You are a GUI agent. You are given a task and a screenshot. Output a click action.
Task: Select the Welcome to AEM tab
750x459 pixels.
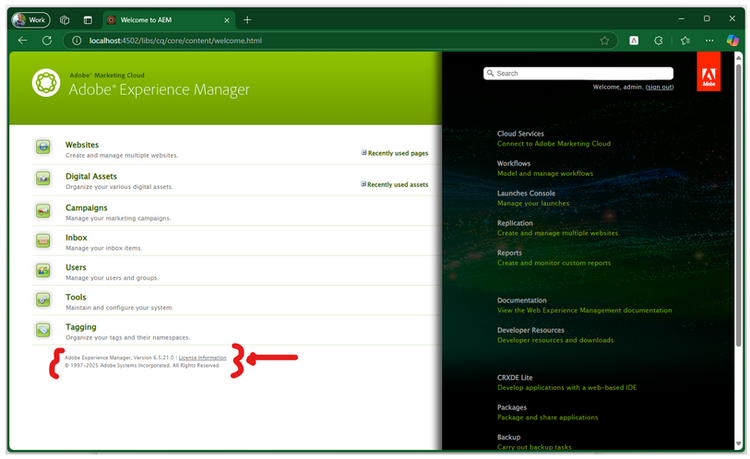point(168,20)
